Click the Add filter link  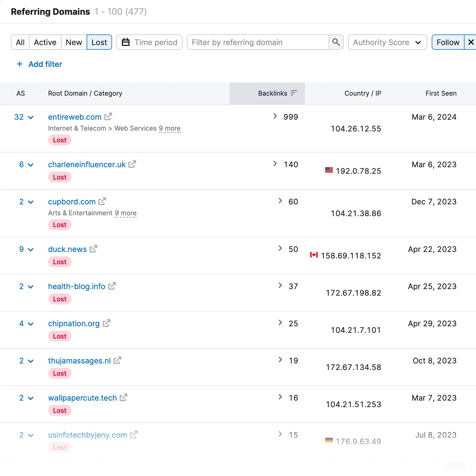coord(39,64)
